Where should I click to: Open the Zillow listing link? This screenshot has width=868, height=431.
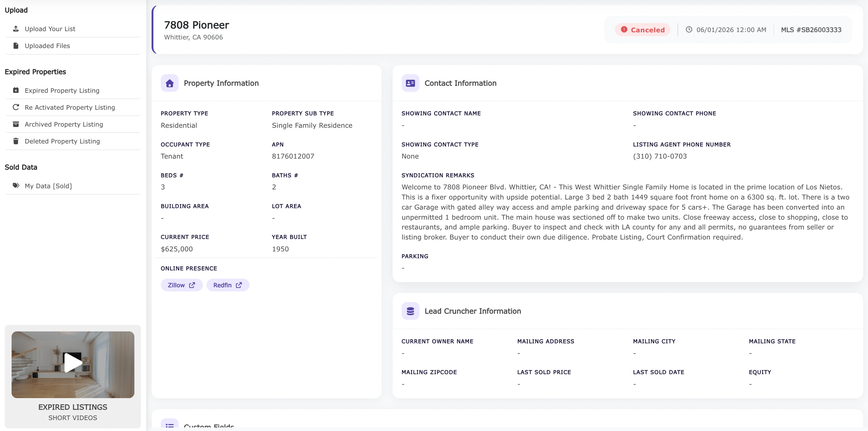181,285
